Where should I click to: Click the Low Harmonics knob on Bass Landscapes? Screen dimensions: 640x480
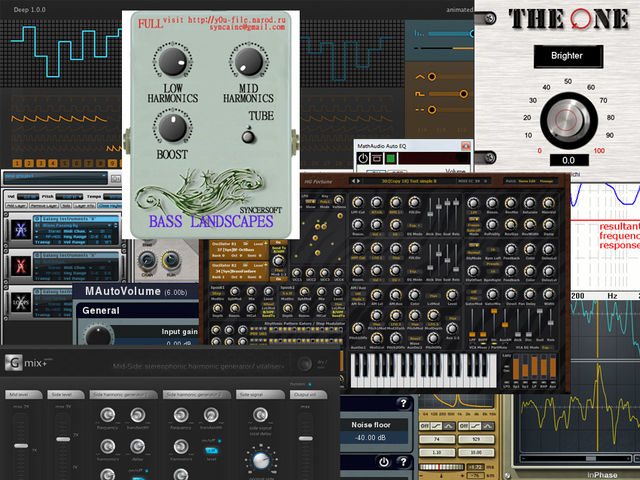(x=173, y=62)
